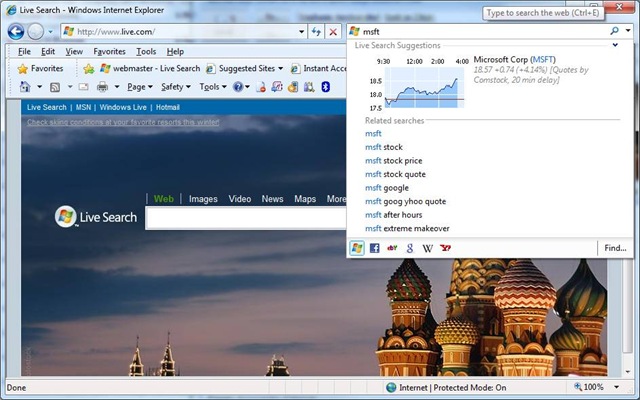Open the Favorites menu in menu bar
Viewport: 640px width, 400px height.
coord(109,51)
